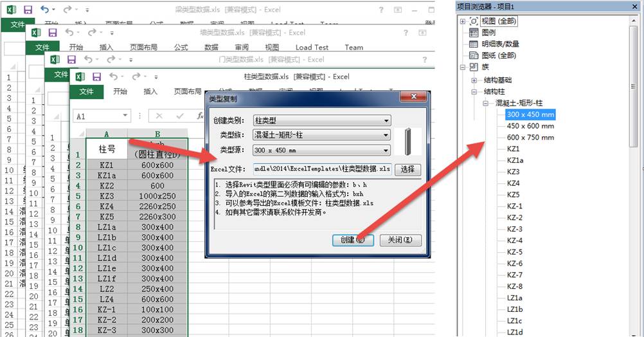Click the fx insert function icon
The width and height of the screenshot is (644, 337).
(x=200, y=116)
